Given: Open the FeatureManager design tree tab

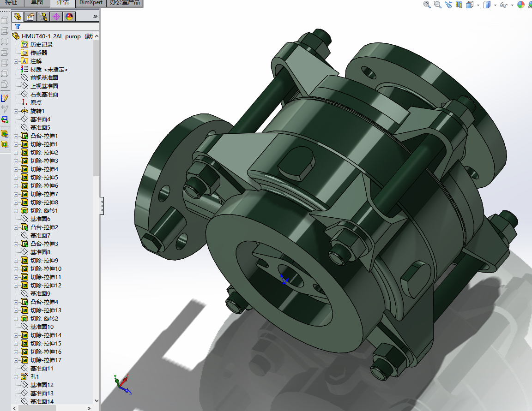Looking at the screenshot, I should coord(18,17).
